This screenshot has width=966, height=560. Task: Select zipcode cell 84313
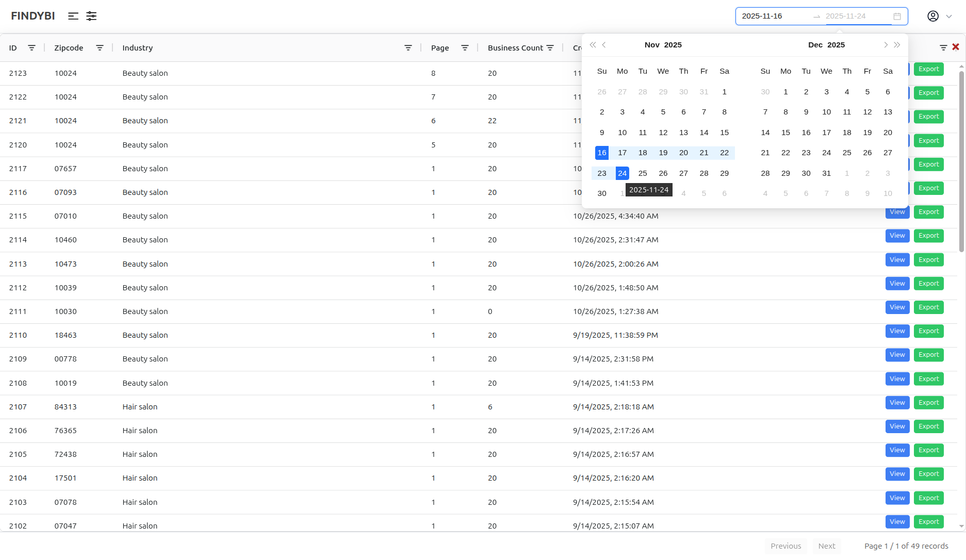pos(66,407)
